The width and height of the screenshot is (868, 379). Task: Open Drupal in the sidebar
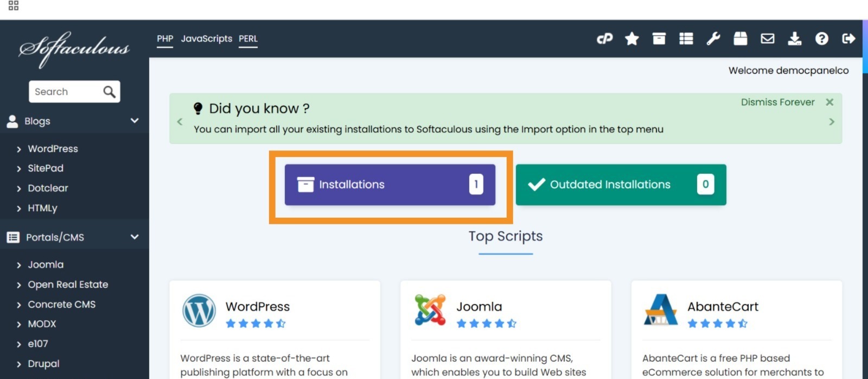click(x=43, y=364)
